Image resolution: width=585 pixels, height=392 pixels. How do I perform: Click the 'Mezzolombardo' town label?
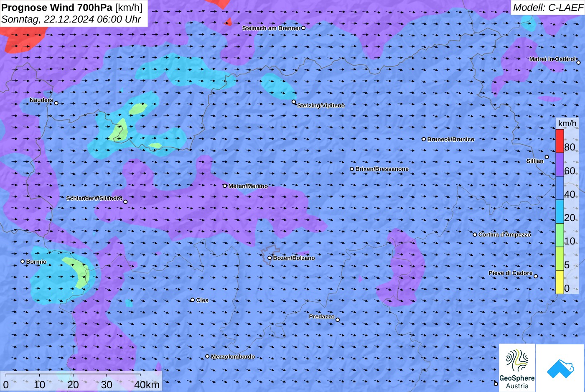pyautogui.click(x=233, y=356)
